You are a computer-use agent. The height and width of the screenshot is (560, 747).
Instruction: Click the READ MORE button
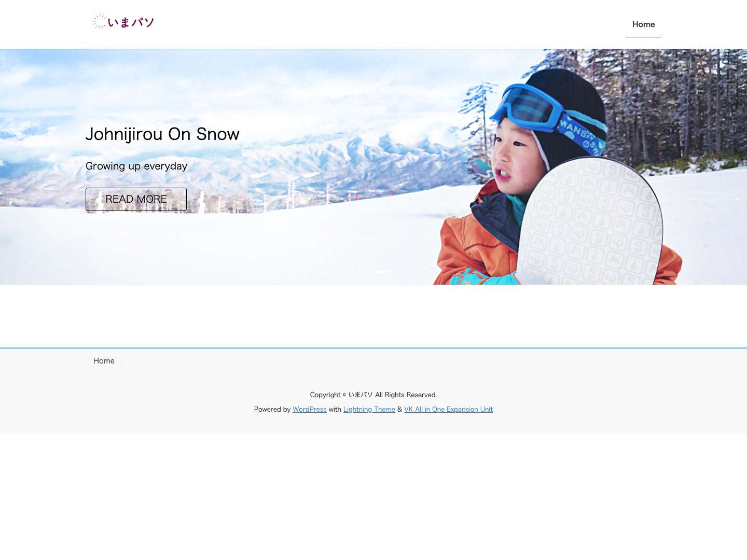(136, 199)
